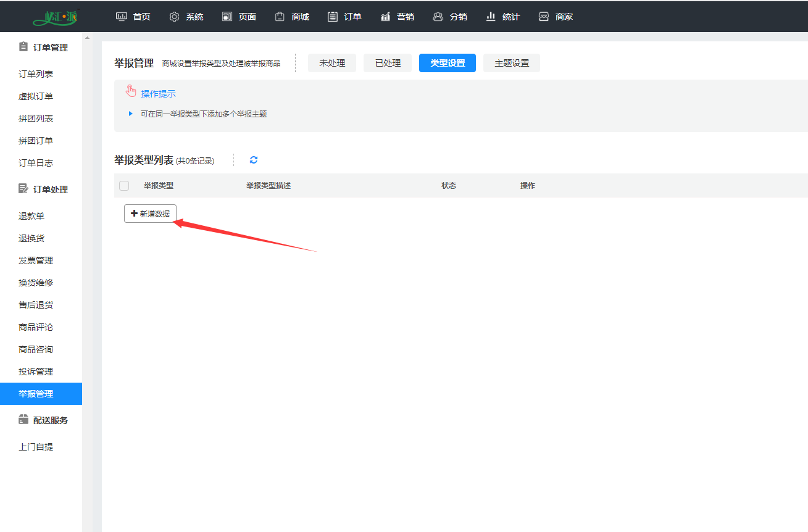Toggle the select-all checkbox in table header
This screenshot has width=808, height=532.
coord(124,186)
